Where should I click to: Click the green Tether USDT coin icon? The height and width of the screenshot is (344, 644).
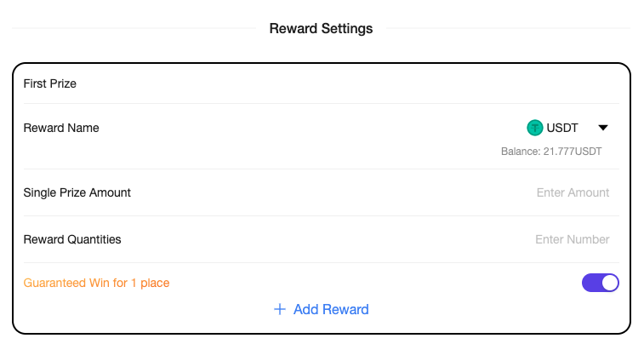pos(534,128)
